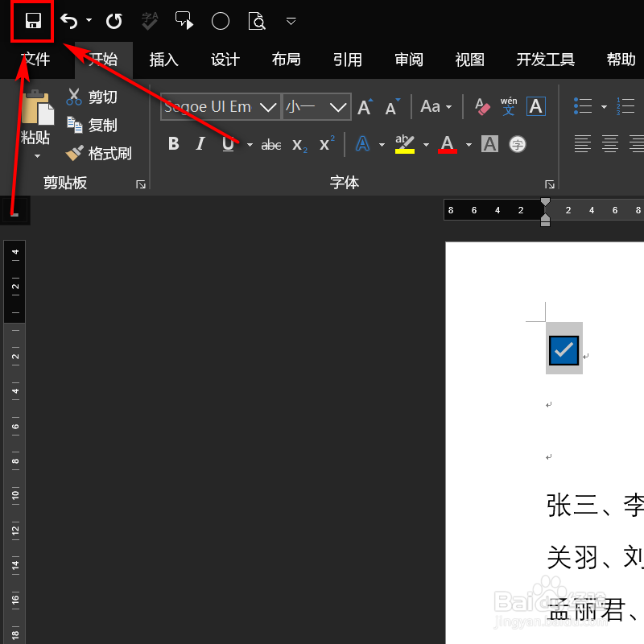The image size is (644, 644).
Task: Toggle italic formatting
Action: (200, 144)
